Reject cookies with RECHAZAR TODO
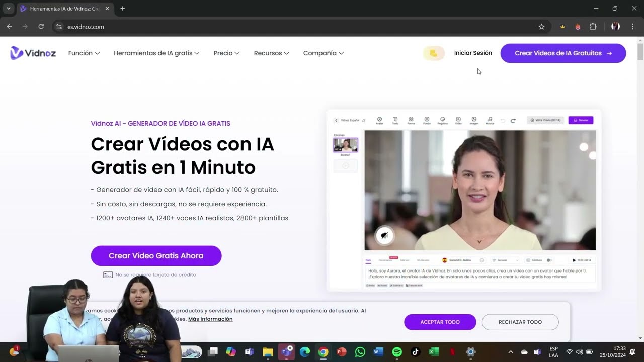Viewport: 644px width, 362px height. click(x=520, y=322)
